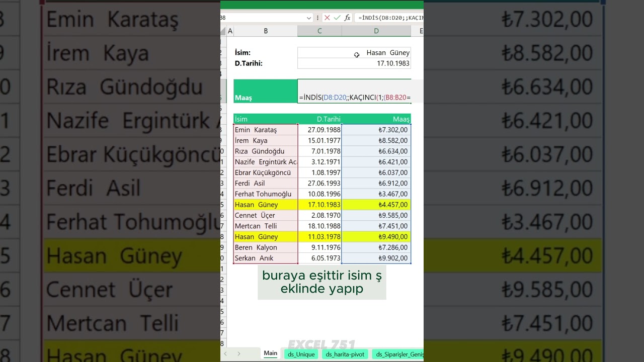The height and width of the screenshot is (362, 644).
Task: Select the yellow salary cell ₺9.490,00 in the table
Action: (376, 237)
